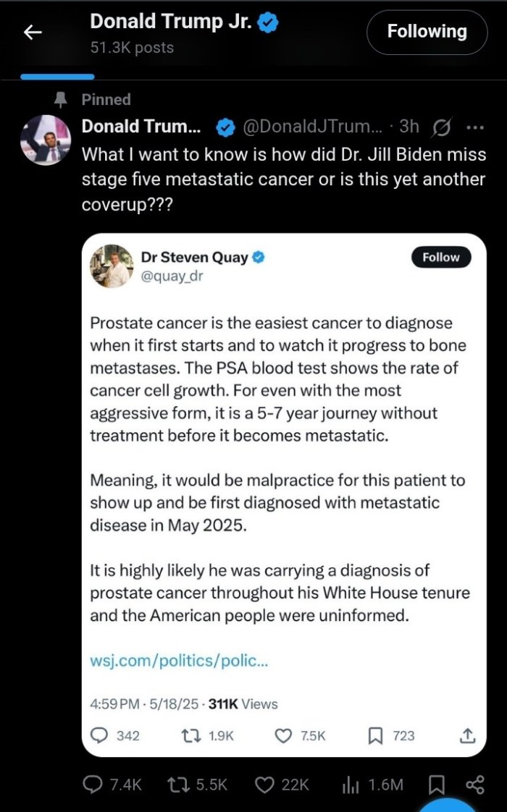
Task: Share the main post via share icon
Action: point(475,785)
